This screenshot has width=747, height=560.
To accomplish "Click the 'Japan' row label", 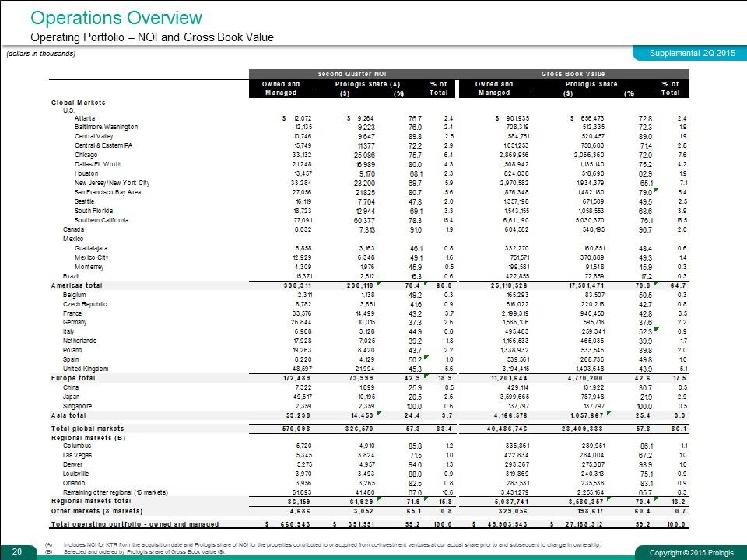I will [72, 397].
